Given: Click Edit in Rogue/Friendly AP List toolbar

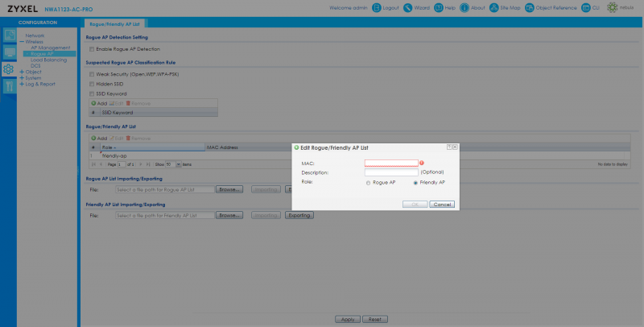Looking at the screenshot, I should (x=116, y=139).
